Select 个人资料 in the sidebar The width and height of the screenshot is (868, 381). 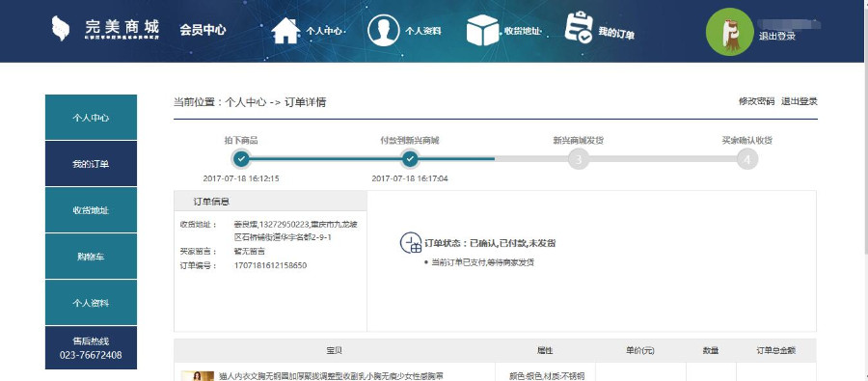pyautogui.click(x=91, y=303)
